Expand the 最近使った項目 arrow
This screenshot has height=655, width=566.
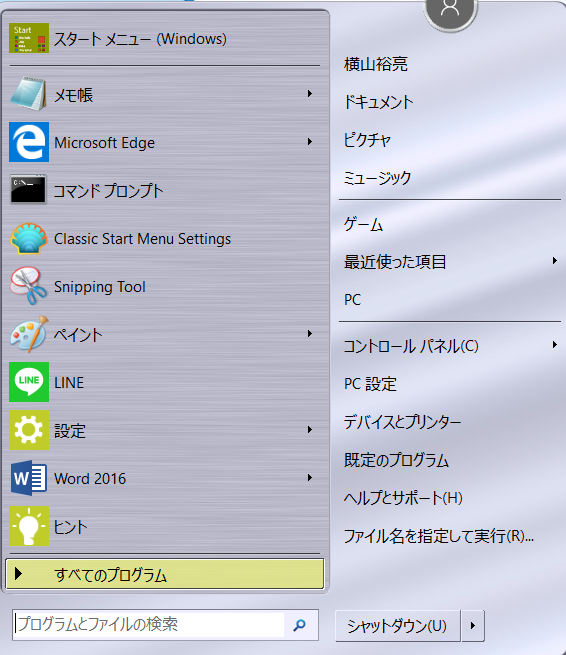(x=554, y=261)
